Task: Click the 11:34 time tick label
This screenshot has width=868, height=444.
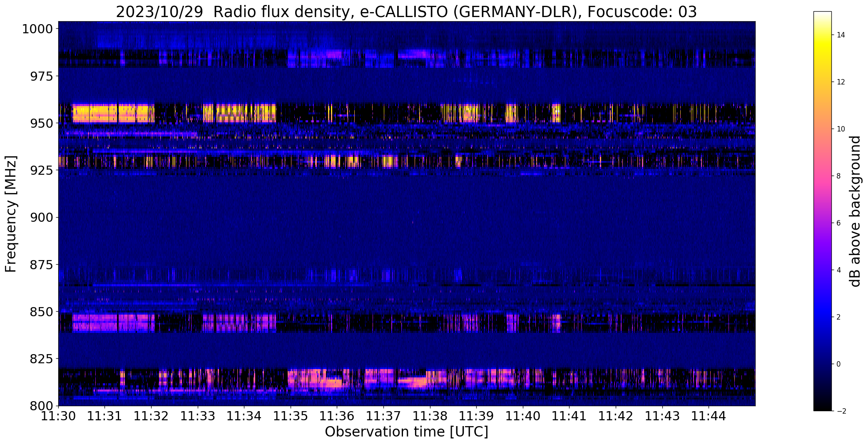Action: 244,416
